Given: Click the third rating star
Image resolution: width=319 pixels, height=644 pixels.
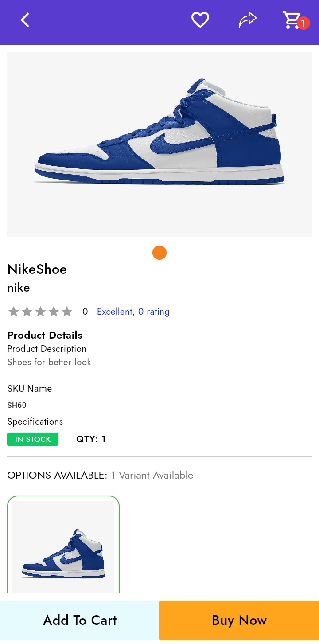Looking at the screenshot, I should pos(40,312).
